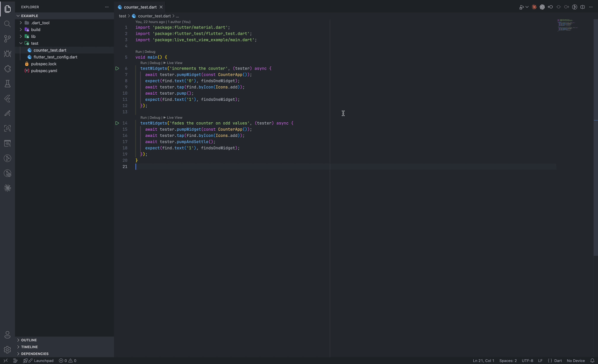
Task: Open the Source Control view
Action: [7, 39]
